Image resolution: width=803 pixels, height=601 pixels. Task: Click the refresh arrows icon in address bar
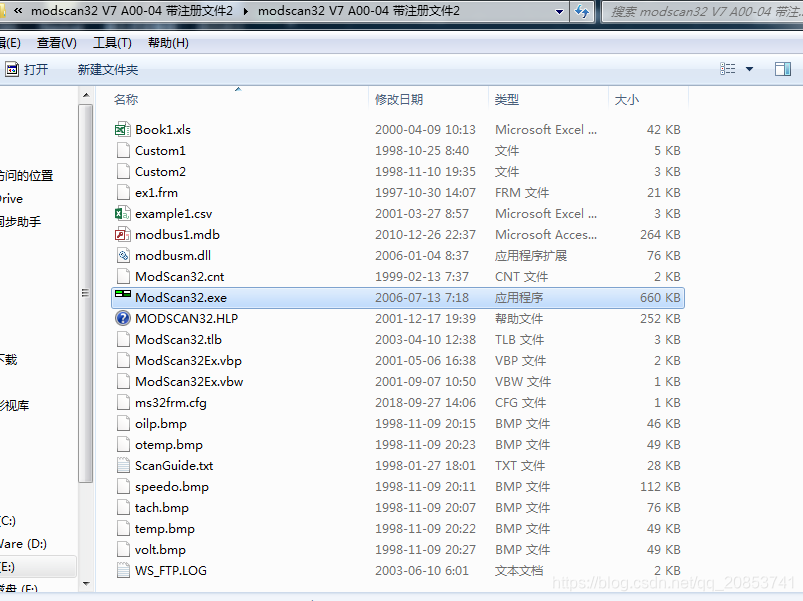coord(582,11)
